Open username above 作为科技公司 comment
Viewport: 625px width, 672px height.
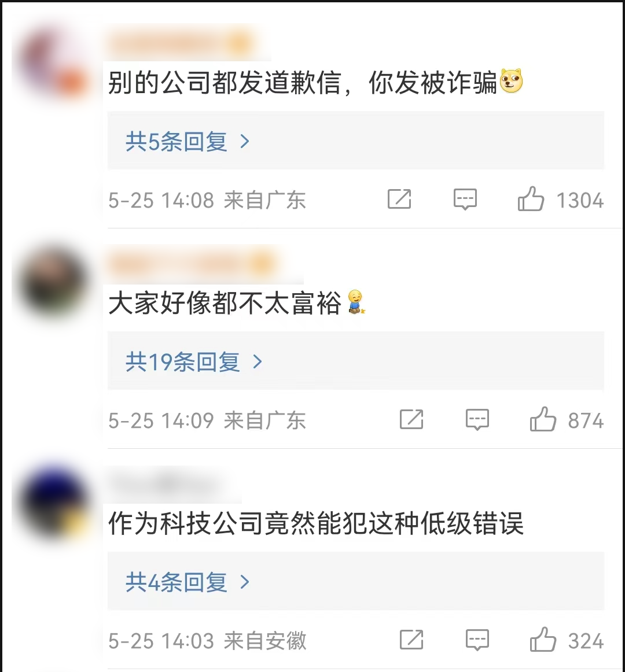165,484
